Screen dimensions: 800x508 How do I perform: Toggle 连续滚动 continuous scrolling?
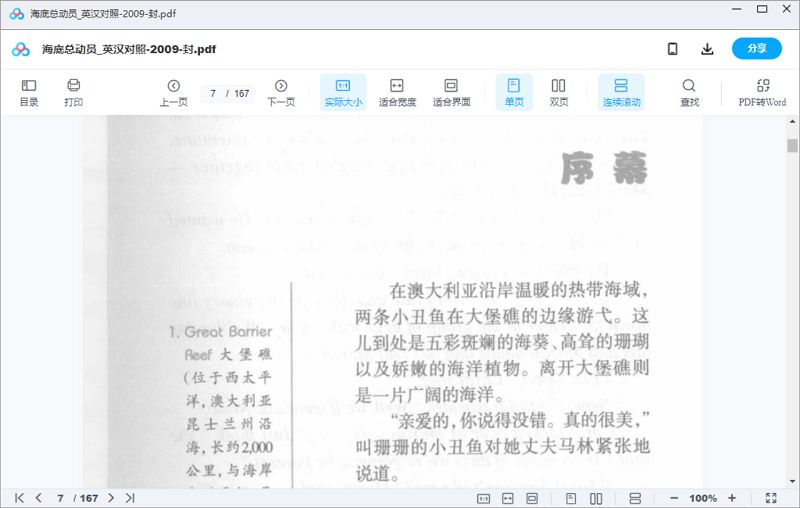pyautogui.click(x=621, y=92)
